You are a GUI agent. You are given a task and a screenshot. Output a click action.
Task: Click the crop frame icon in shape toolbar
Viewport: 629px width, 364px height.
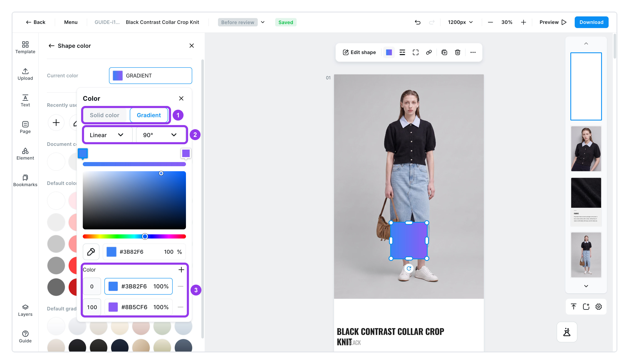click(x=416, y=52)
